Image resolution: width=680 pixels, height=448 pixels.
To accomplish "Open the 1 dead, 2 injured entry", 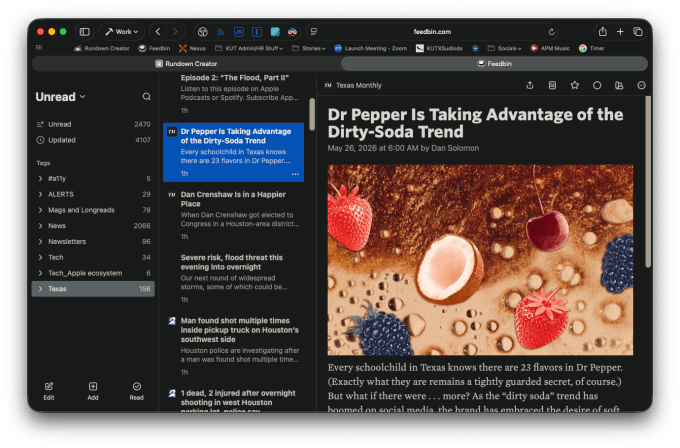I will tap(234, 398).
